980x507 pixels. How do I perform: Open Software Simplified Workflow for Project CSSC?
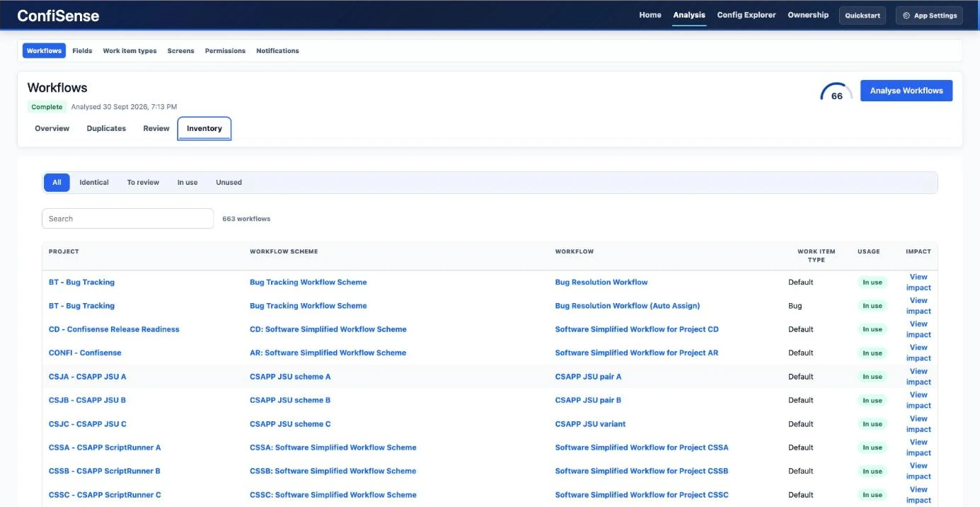[x=642, y=495]
